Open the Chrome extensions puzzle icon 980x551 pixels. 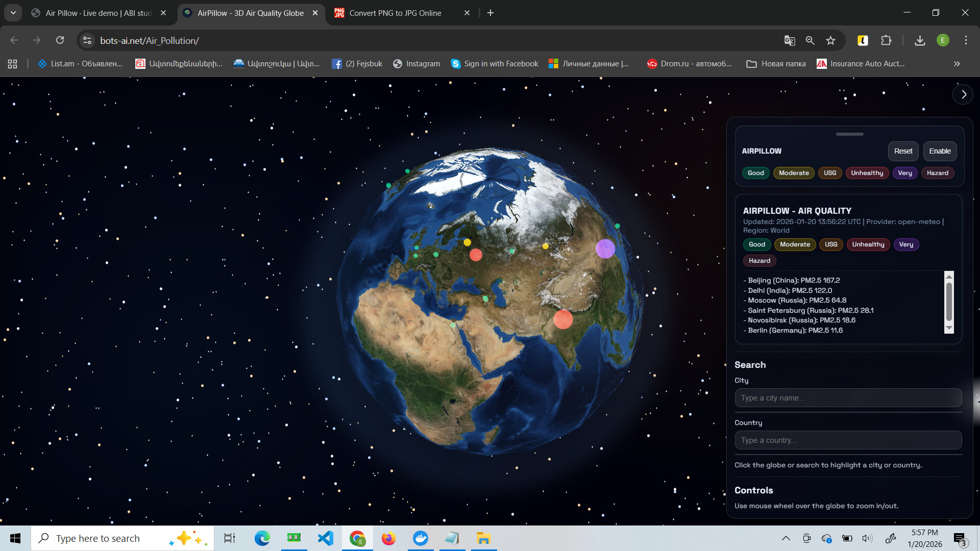(x=886, y=40)
